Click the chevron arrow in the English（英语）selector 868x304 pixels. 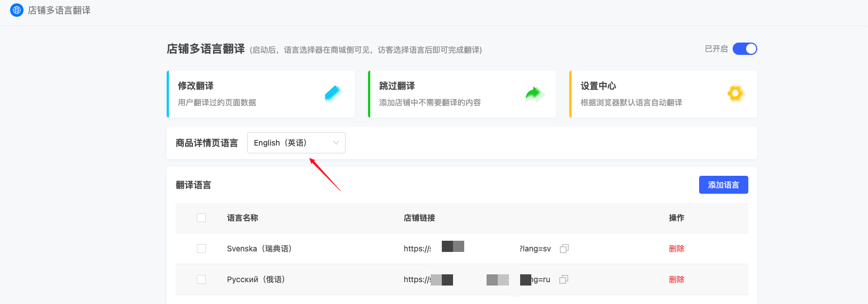coord(336,143)
